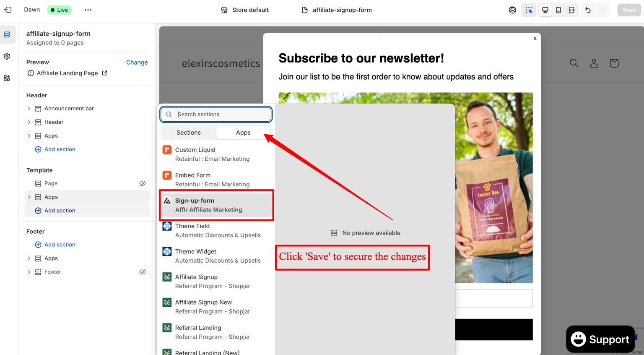Open the theme settings gear icon
Screen dimensions: 644x355
pyautogui.click(x=7, y=56)
